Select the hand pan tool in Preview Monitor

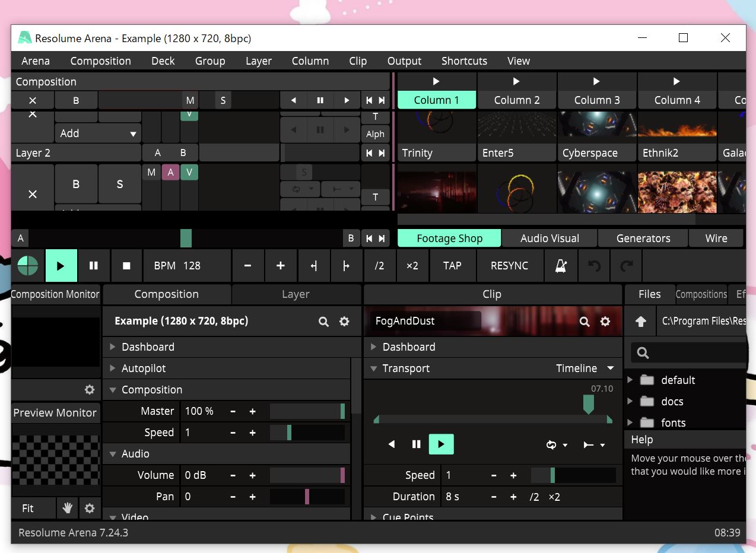(x=68, y=508)
